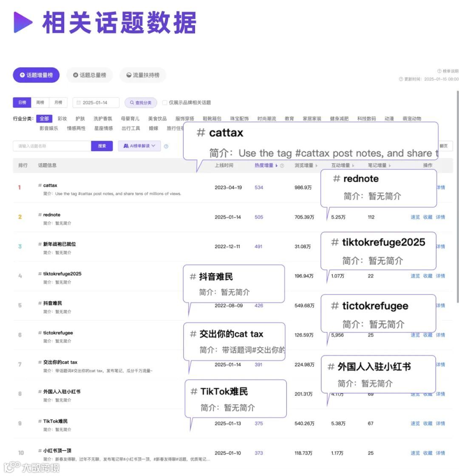
Task: Open topic # tictokrefugee in row 6
Action: [x=56, y=333]
